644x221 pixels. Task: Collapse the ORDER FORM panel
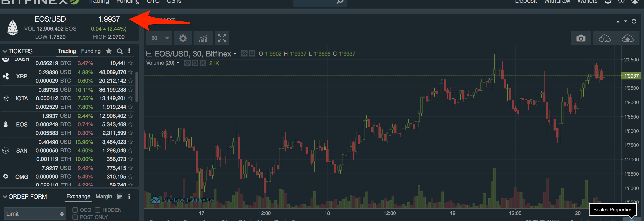point(5,197)
